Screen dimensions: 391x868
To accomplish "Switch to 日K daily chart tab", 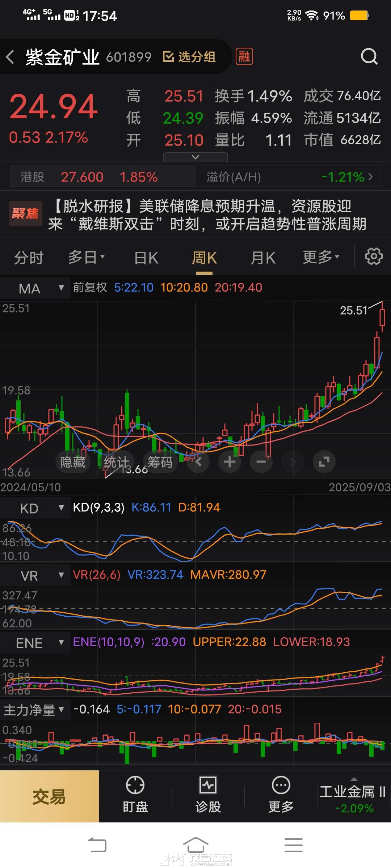I will click(x=146, y=258).
